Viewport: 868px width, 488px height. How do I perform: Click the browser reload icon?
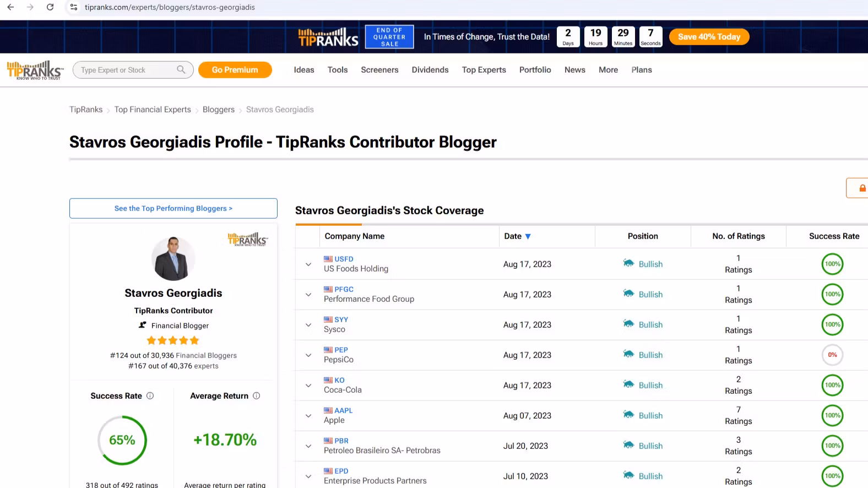50,7
